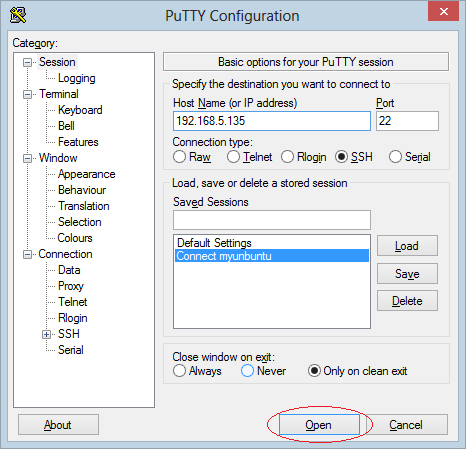Open the Session category
The image size is (466, 449).
(57, 62)
